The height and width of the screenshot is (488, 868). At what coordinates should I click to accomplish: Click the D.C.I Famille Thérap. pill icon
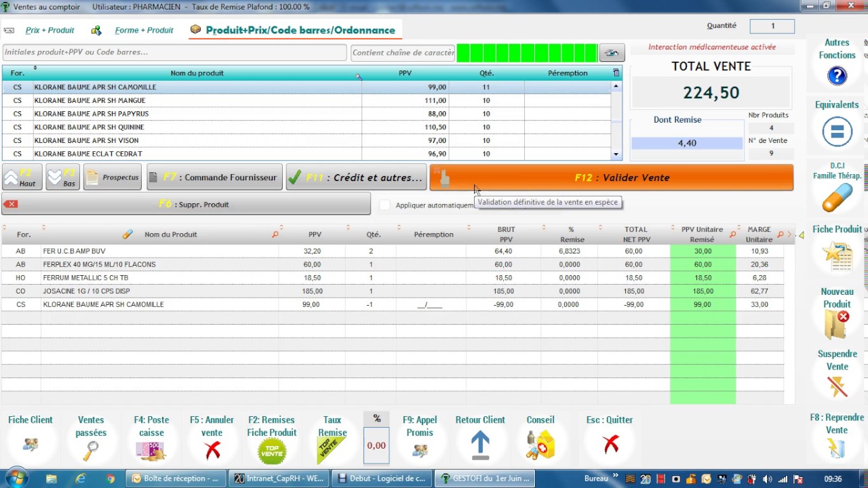pyautogui.click(x=837, y=198)
